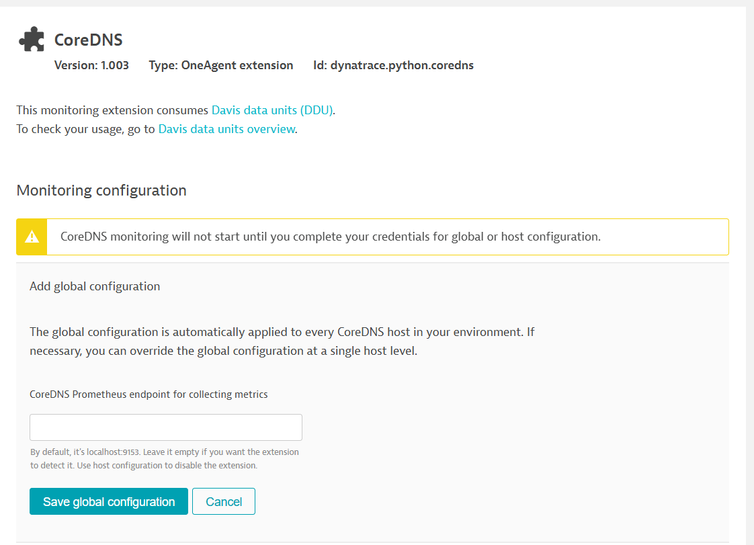Click the Prometheus endpoint field label
Image resolution: width=754 pixels, height=545 pixels.
click(149, 394)
